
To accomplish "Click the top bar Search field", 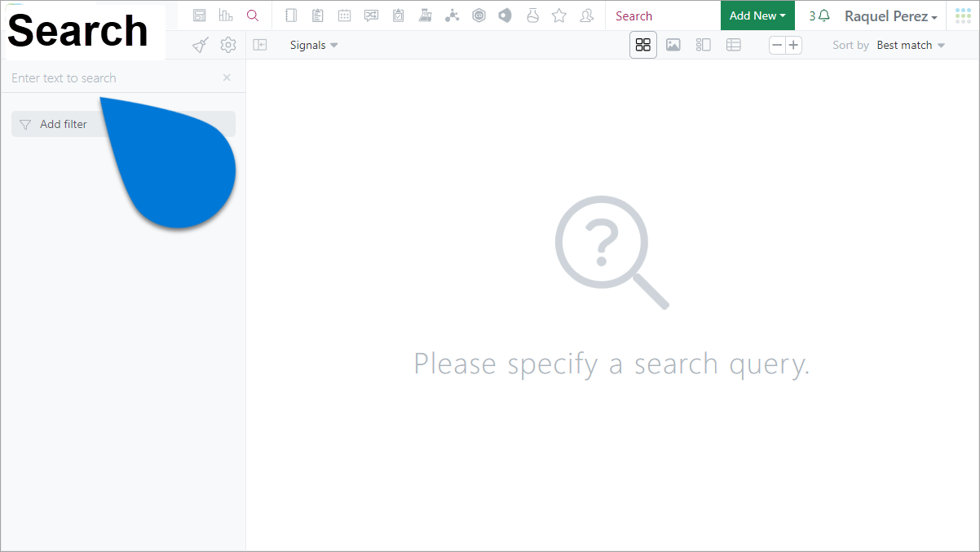I will (x=663, y=15).
